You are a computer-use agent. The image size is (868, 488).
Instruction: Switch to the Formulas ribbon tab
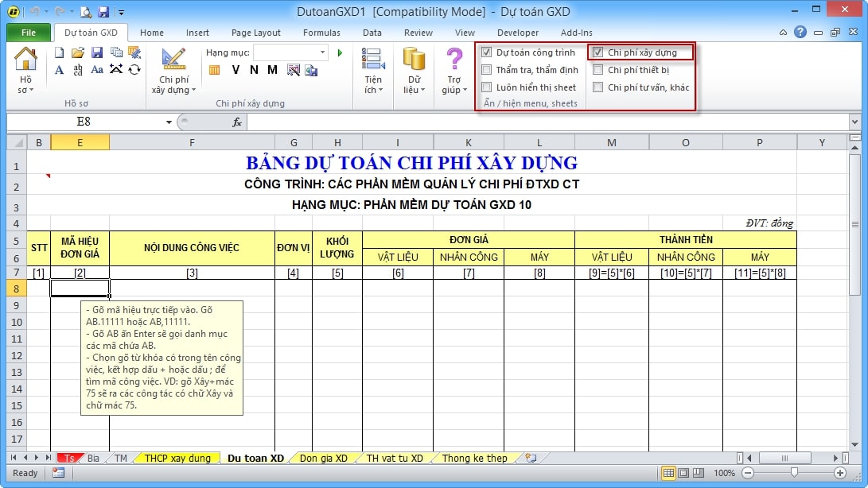click(x=321, y=33)
